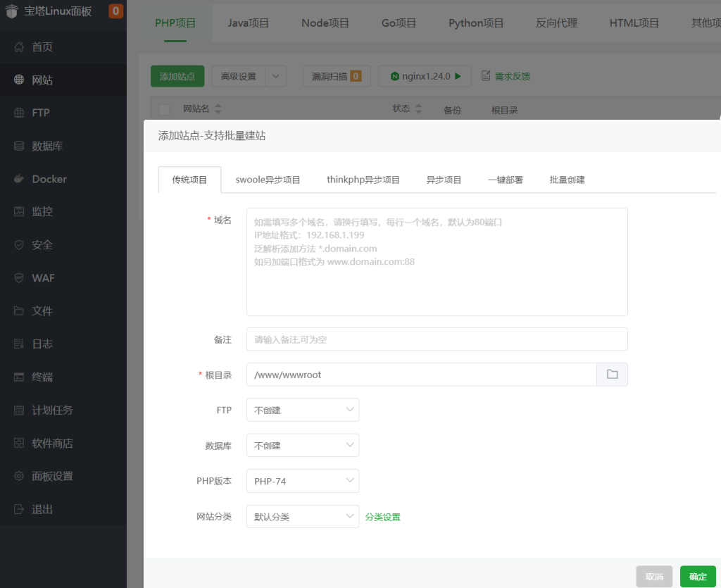Switch to the swoole异步项目 tab
721x588 pixels.
268,180
